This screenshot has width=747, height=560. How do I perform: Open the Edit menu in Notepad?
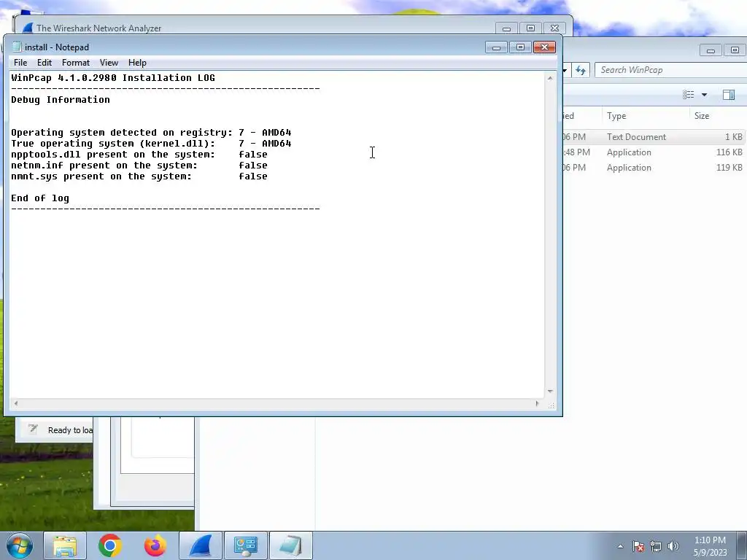[x=44, y=63]
